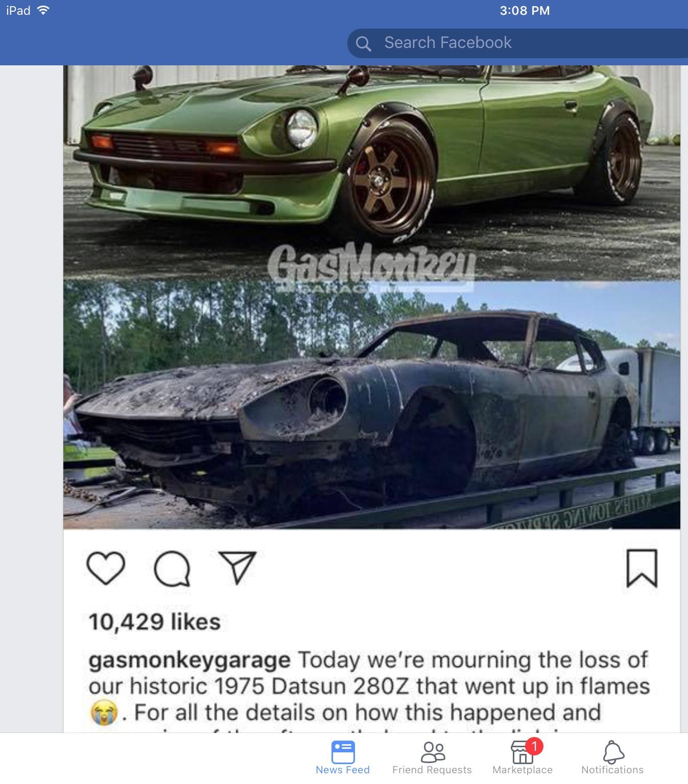Viewport: 688px width, 784px height.
Task: Tap the Notifications bell icon
Action: pos(613,752)
